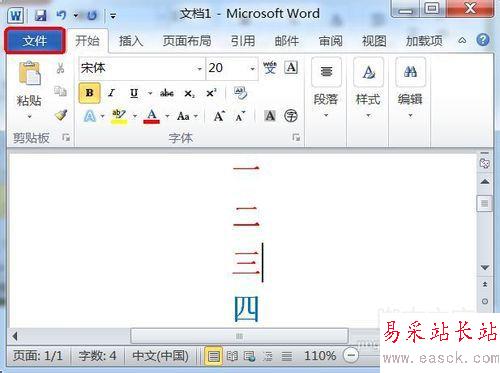Toggle superscript formatting
The image size is (500, 373).
pos(211,93)
